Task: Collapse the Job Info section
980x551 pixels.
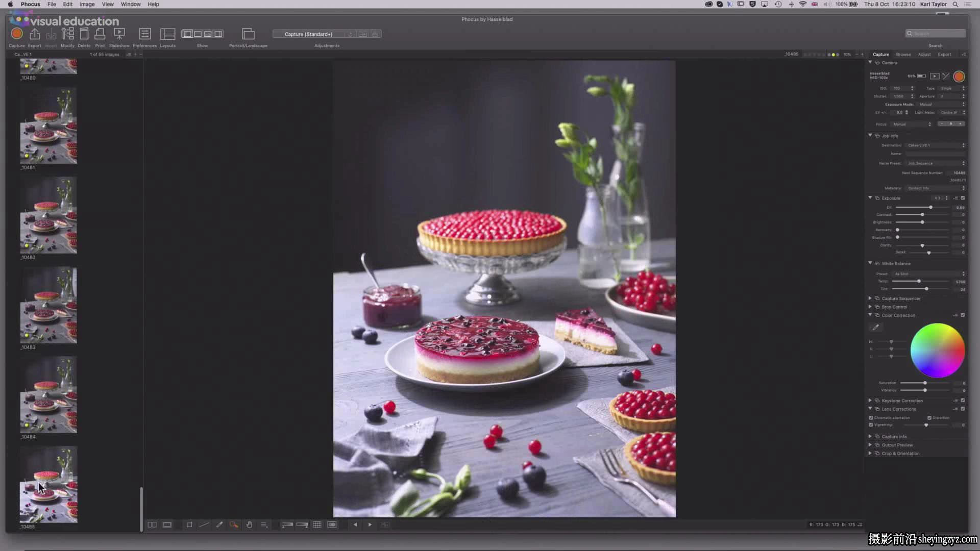Action: 870,135
